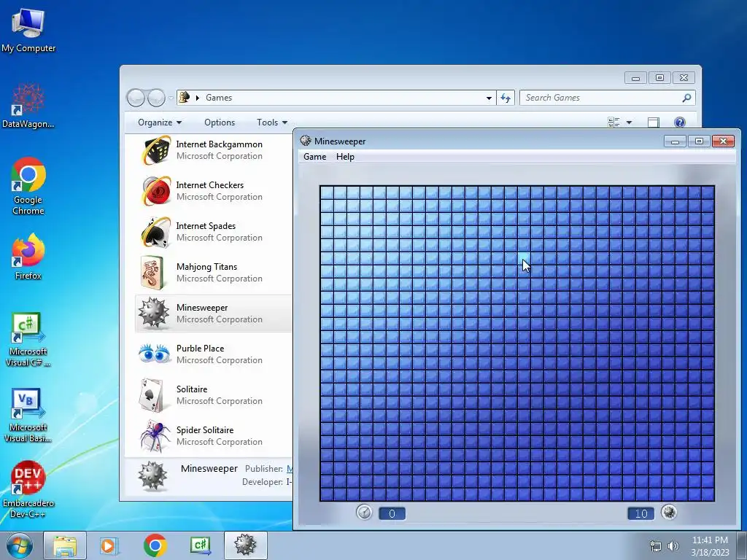Viewport: 747px width, 560px height.
Task: Switch to the Minesweeper taskbar button
Action: (245, 545)
